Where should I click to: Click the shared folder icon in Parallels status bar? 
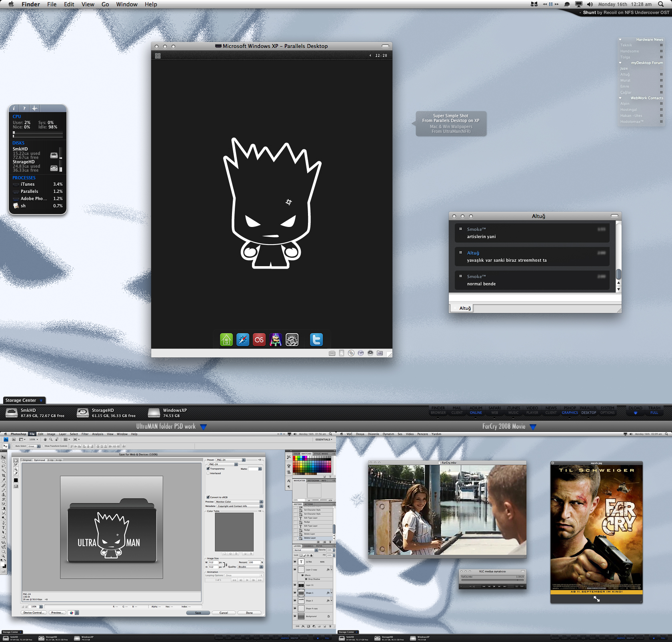click(x=380, y=353)
